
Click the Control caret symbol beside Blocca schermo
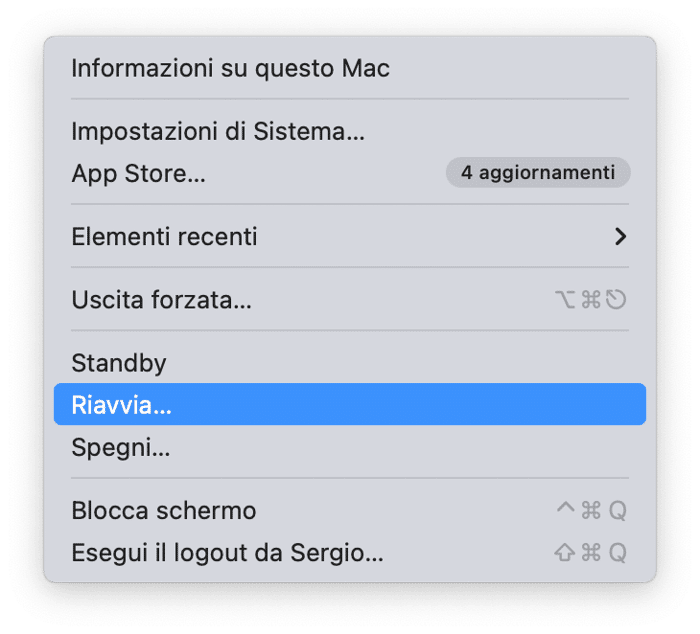pos(565,510)
